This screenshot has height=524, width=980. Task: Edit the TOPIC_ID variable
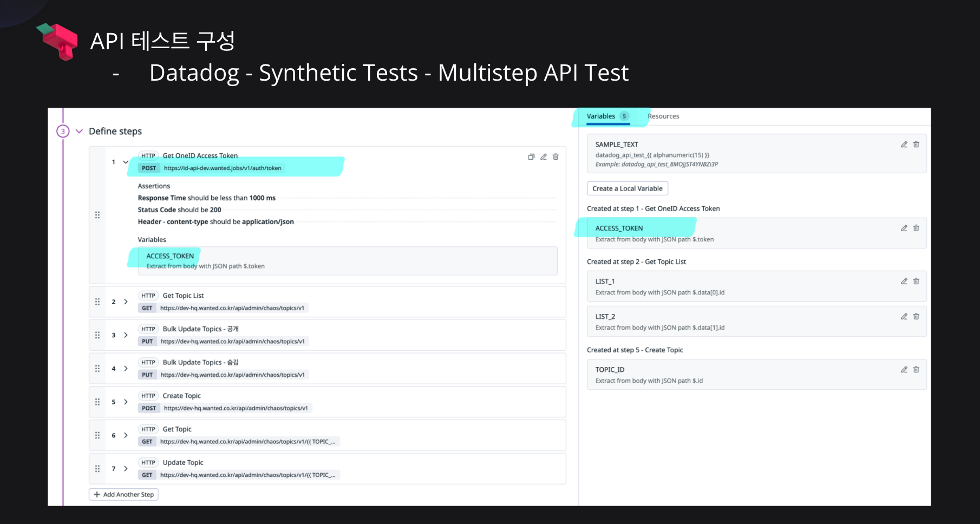click(904, 370)
